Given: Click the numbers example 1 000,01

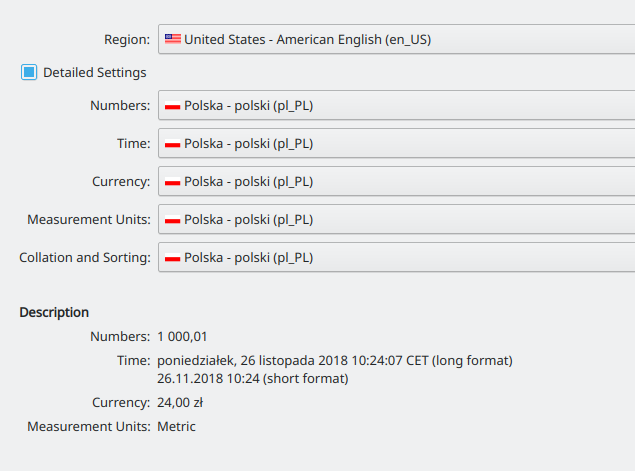Looking at the screenshot, I should click(x=182, y=337).
